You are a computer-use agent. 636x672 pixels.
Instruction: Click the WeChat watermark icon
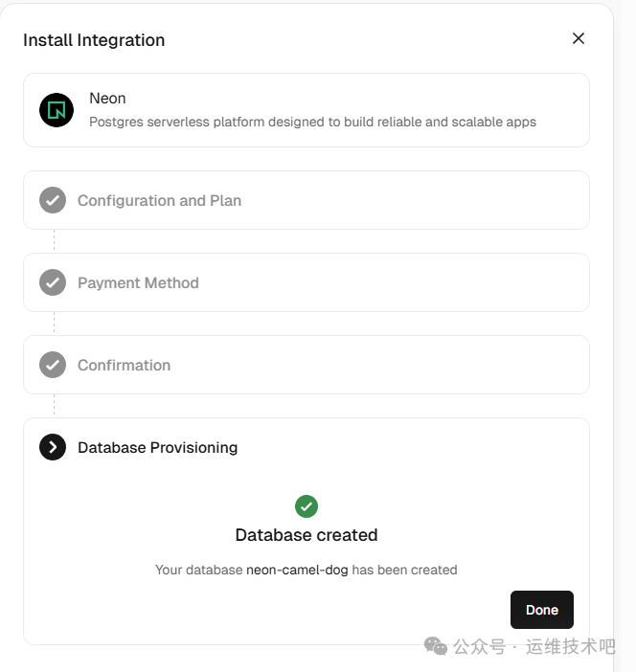click(x=436, y=647)
